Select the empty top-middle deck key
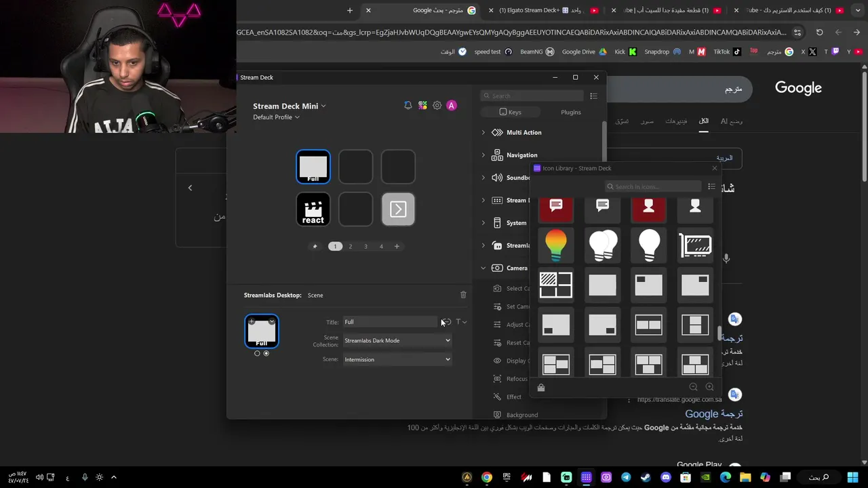This screenshot has width=868, height=488. 355,167
